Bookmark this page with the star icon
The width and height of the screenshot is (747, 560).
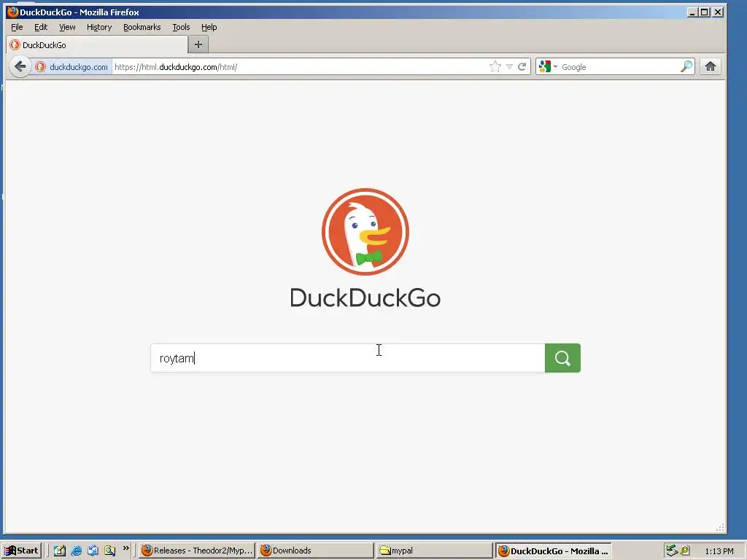pyautogui.click(x=495, y=66)
